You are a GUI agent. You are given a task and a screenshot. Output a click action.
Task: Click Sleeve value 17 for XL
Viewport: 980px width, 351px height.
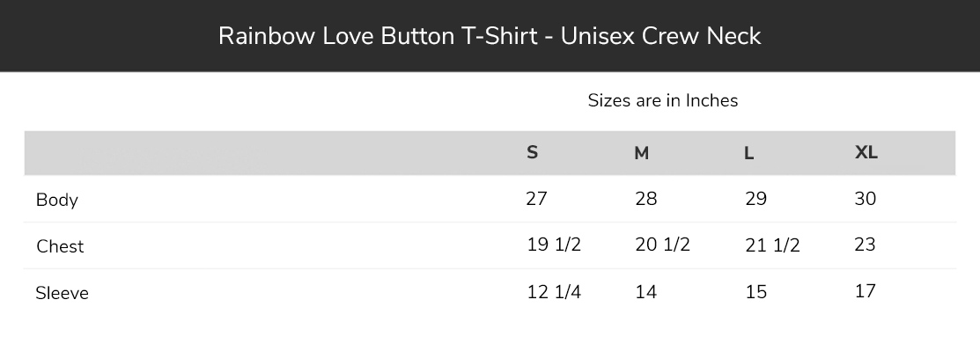865,291
